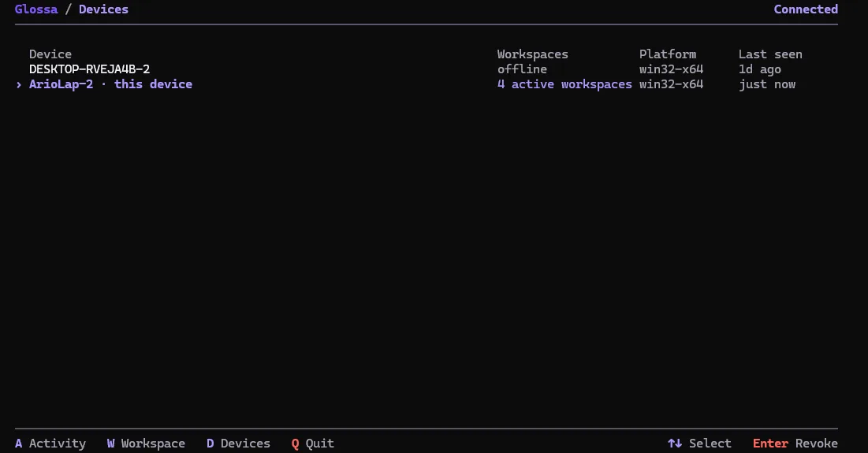Click the up-down arrows Select hint
Image resolution: width=868 pixels, height=453 pixels.
pos(699,443)
